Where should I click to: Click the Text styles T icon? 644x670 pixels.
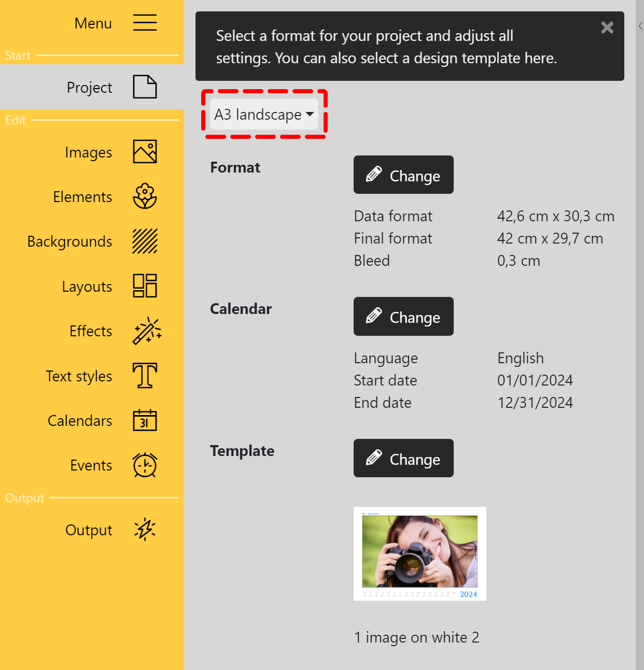tap(145, 376)
